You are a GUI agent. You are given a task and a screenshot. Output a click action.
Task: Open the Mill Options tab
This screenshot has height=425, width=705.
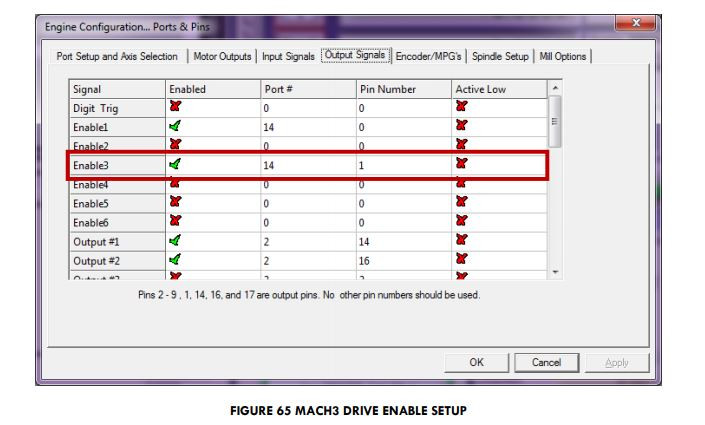(562, 56)
